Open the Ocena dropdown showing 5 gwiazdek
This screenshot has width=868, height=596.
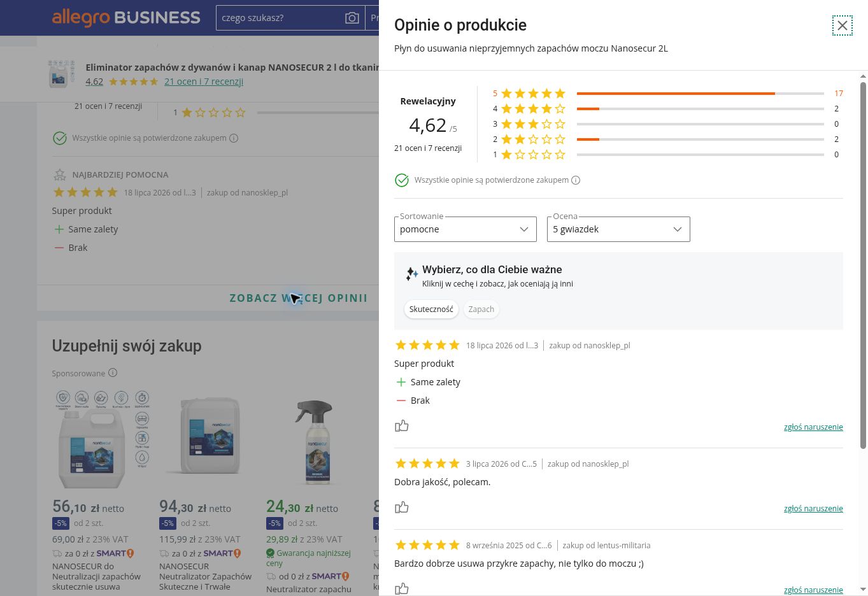tap(618, 229)
